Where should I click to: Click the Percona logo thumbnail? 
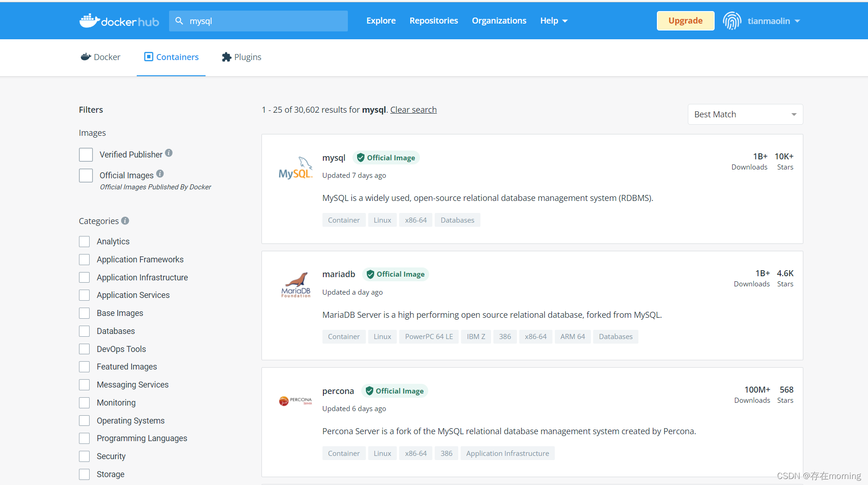tap(296, 401)
